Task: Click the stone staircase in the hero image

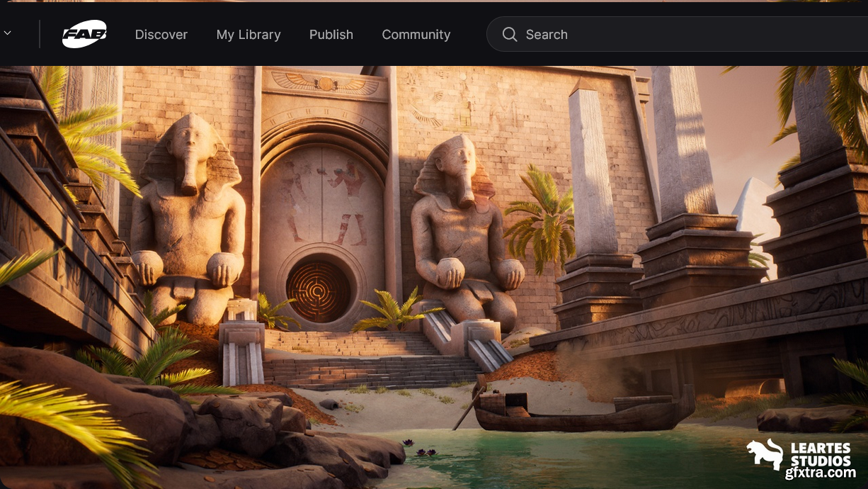Action: (x=368, y=361)
